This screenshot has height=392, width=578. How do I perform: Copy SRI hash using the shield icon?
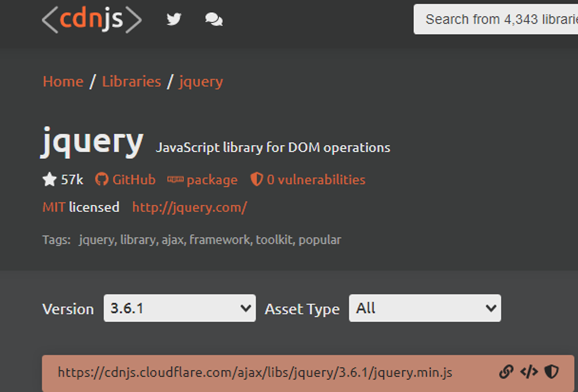click(x=551, y=372)
